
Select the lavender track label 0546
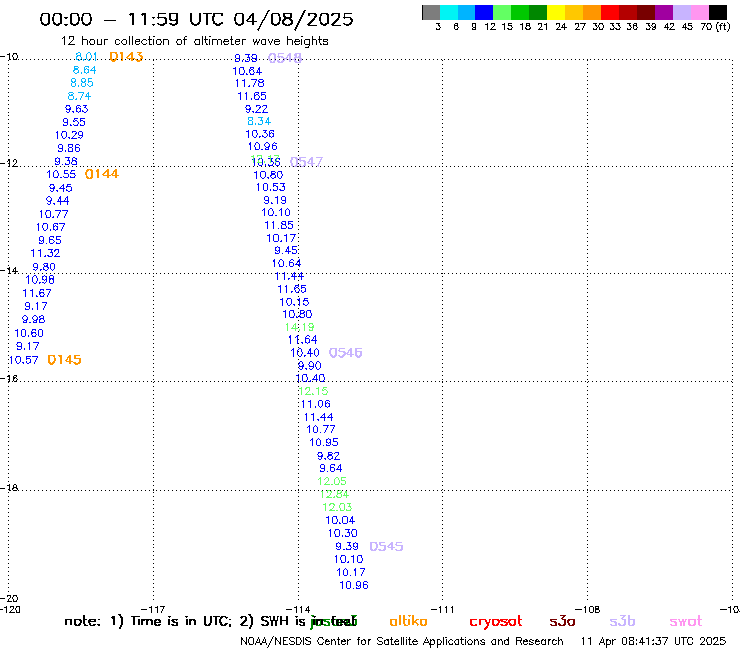coord(345,353)
